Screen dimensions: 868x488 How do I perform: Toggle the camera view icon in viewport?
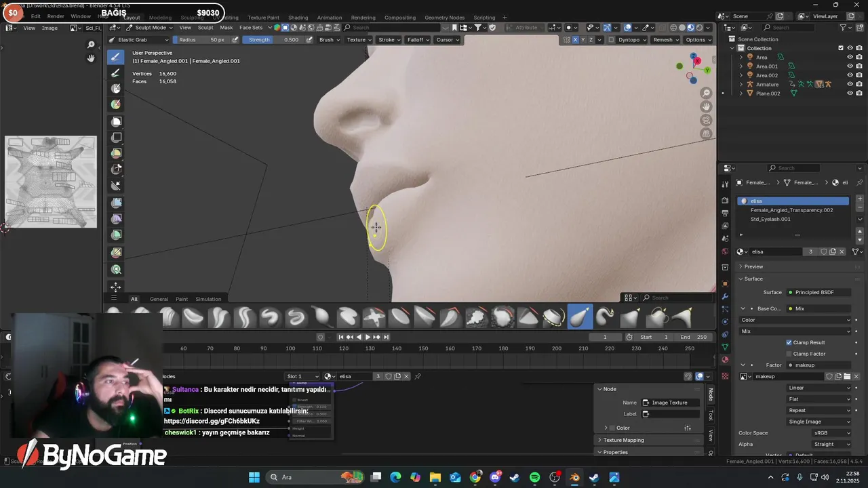[706, 120]
